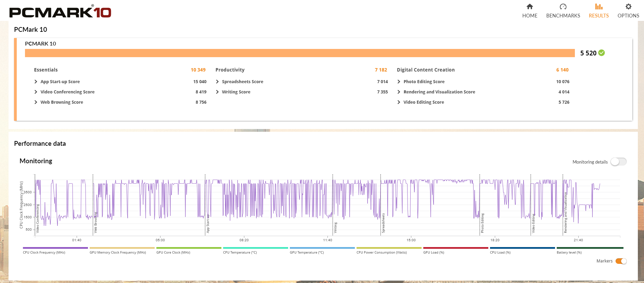
Task: Toggle the CPU Load legend swatch
Action: click(523, 248)
